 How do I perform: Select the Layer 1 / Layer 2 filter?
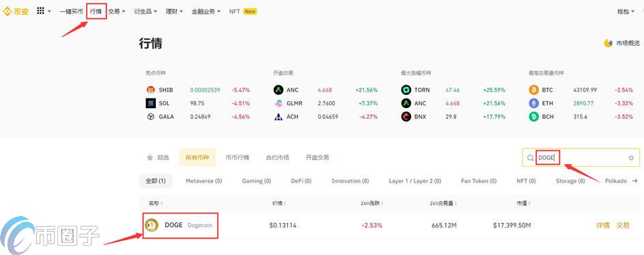point(415,181)
